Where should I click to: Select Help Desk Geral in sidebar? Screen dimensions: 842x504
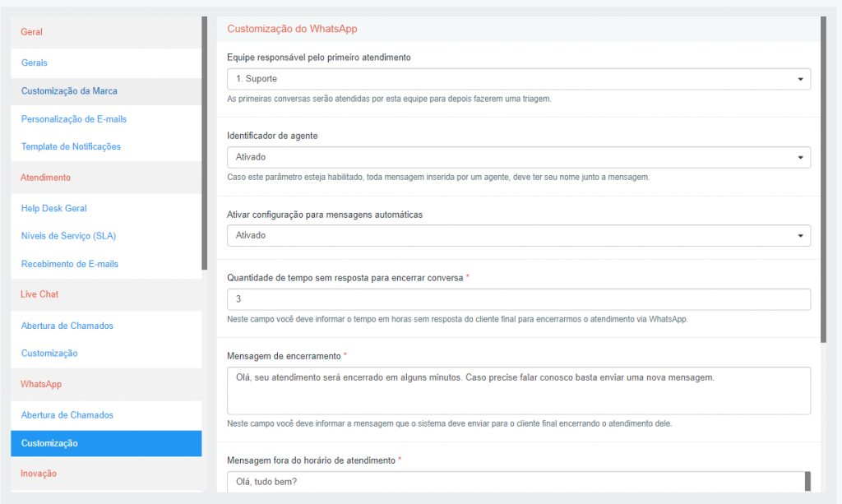(x=53, y=208)
